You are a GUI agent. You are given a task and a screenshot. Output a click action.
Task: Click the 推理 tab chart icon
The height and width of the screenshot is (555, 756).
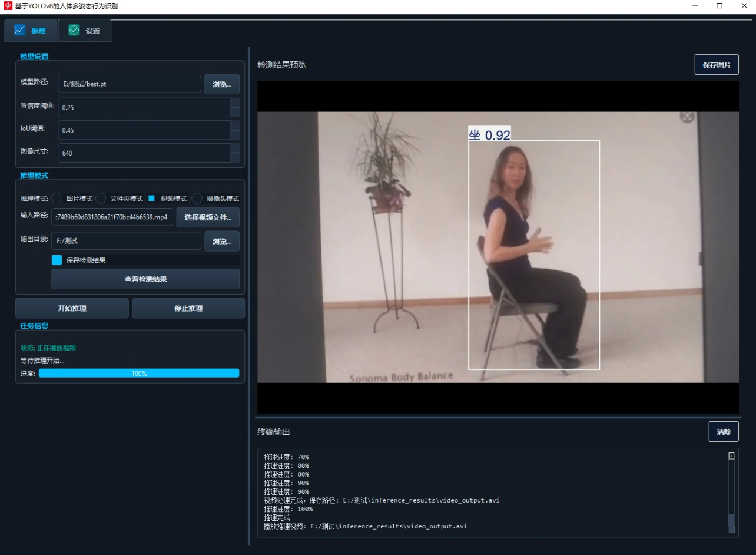point(20,30)
